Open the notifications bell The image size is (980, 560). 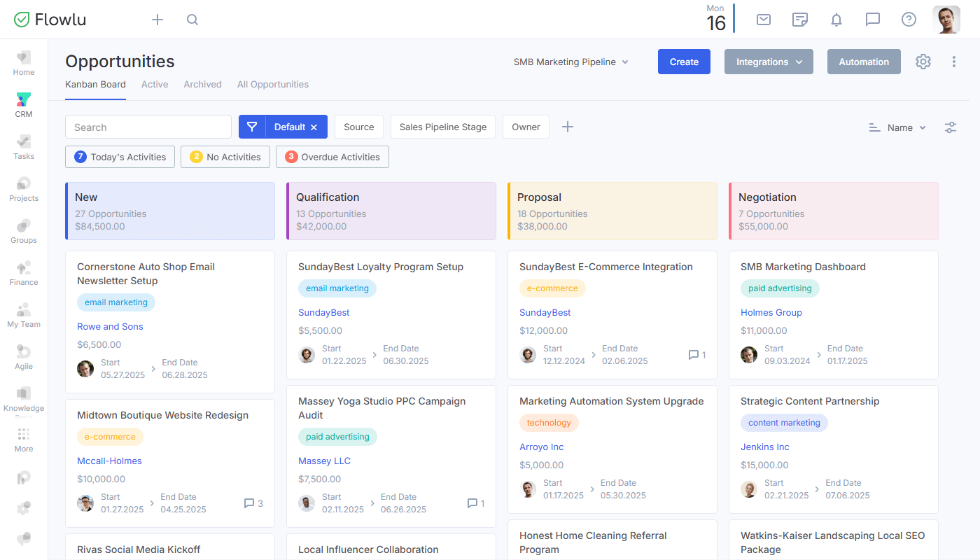point(836,19)
